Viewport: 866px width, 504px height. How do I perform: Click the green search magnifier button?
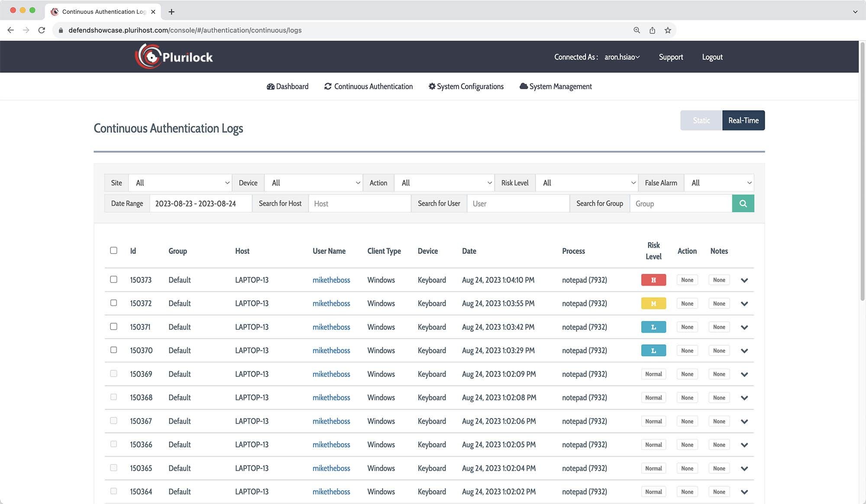click(743, 203)
